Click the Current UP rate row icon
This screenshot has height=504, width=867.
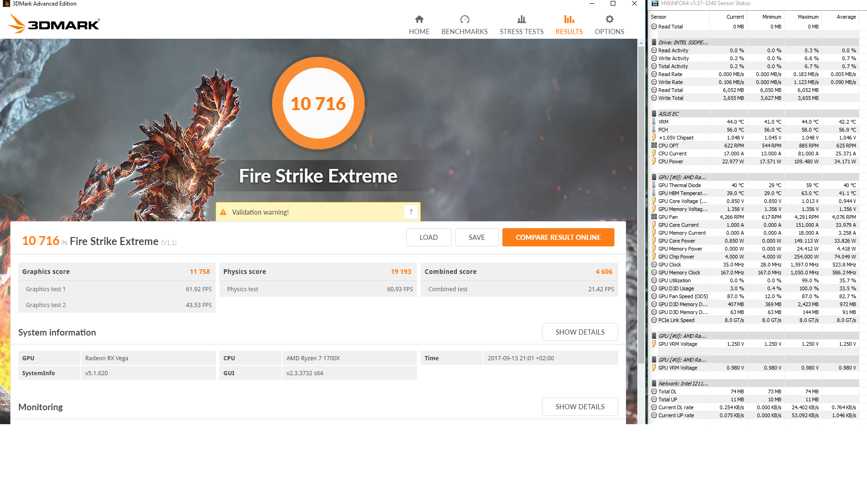click(x=654, y=415)
